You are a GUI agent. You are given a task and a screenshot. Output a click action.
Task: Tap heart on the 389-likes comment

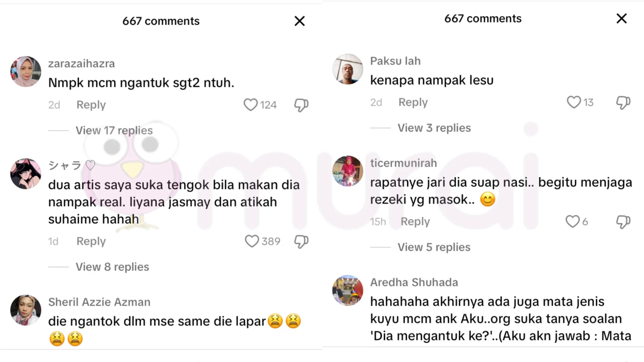click(x=252, y=241)
